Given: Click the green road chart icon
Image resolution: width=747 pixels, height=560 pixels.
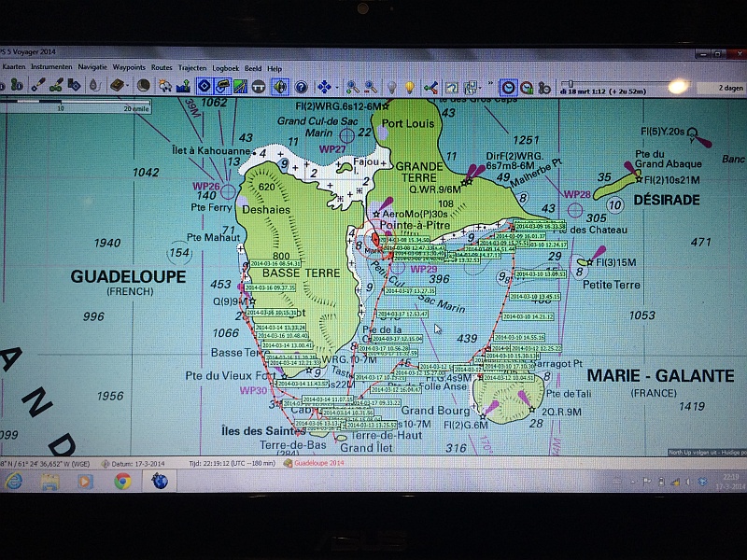Looking at the screenshot, I should click(240, 87).
